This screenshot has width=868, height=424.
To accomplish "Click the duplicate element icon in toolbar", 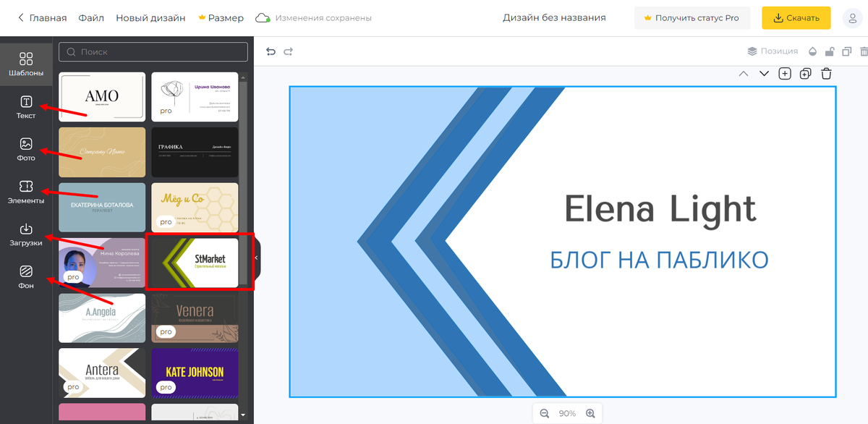I will tap(847, 51).
